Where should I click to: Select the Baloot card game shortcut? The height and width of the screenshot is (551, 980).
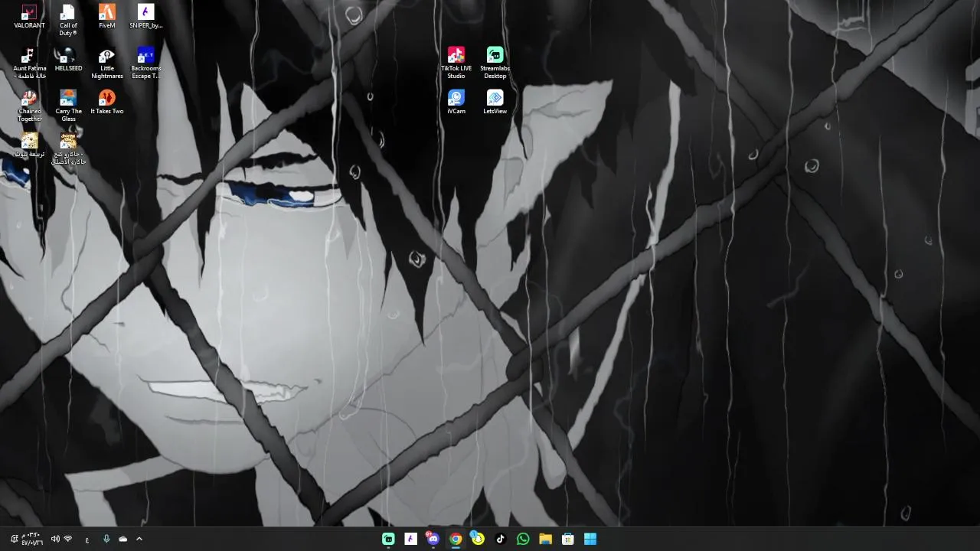pos(29,145)
